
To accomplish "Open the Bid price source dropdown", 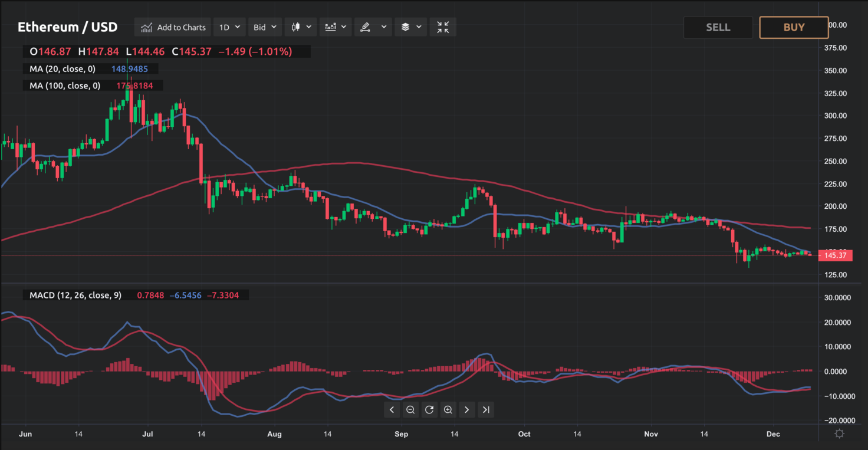I will point(264,27).
